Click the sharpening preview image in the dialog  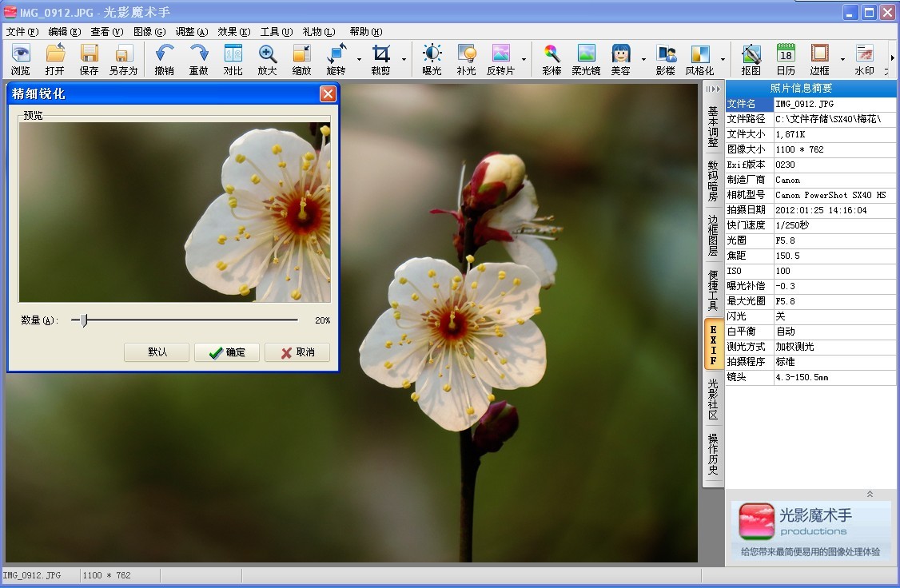174,212
